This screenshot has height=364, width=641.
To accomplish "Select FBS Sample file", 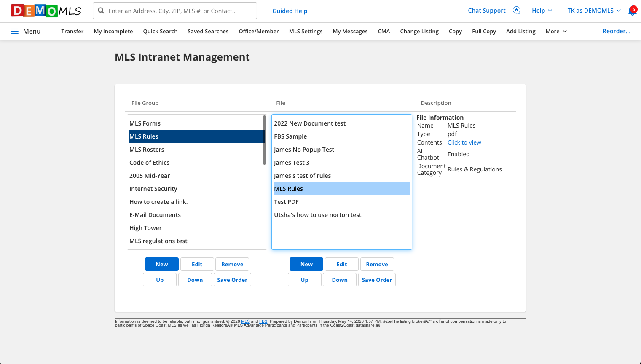I will tap(342, 136).
